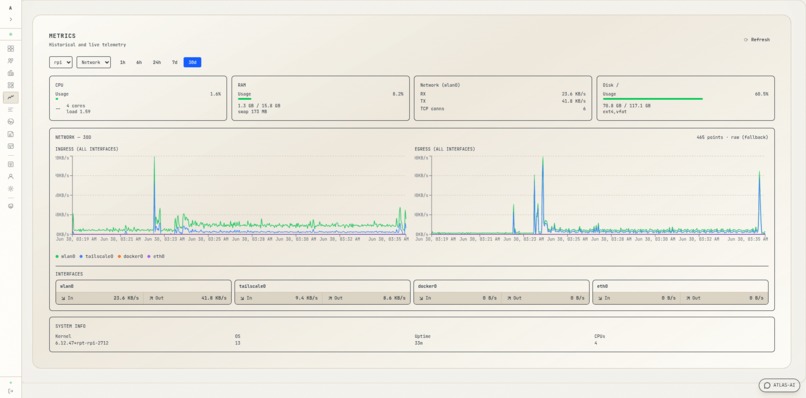Toggle eth0 series in chart legend
The height and width of the screenshot is (398, 806).
pyautogui.click(x=156, y=256)
